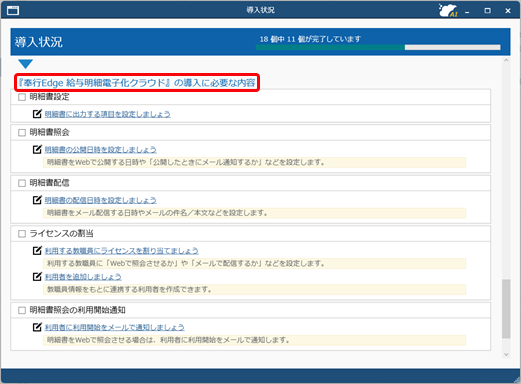Check the ライセンスの割当 checkbox
This screenshot has height=384, width=521.
[x=22, y=234]
